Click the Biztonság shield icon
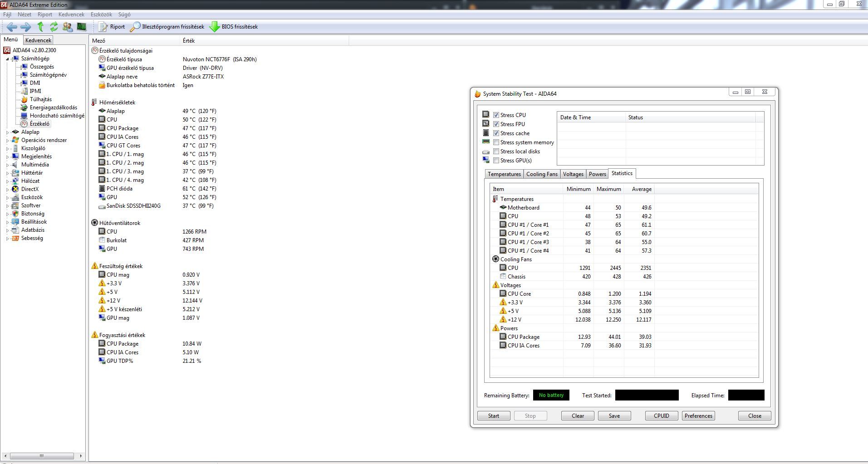This screenshot has height=464, width=868. coord(16,214)
